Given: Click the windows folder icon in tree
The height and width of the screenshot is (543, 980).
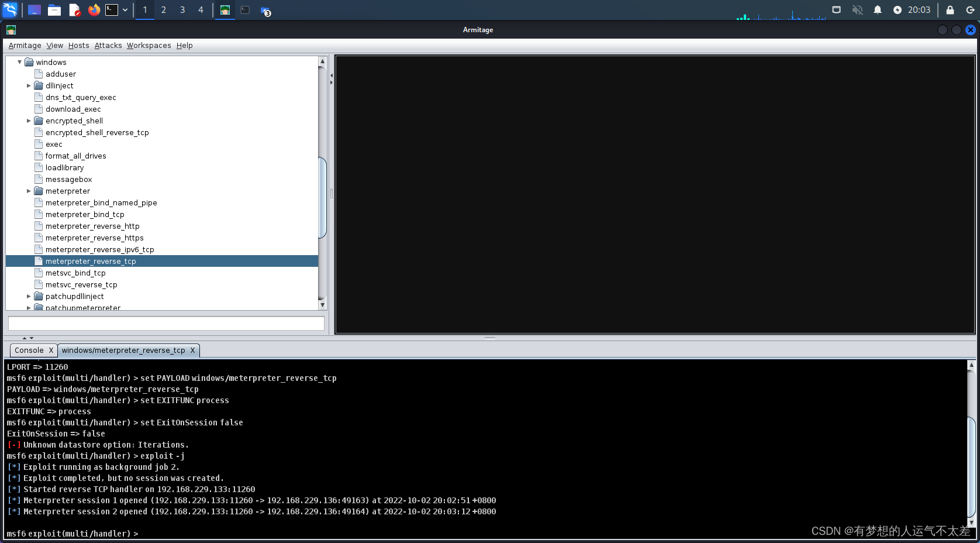Looking at the screenshot, I should (x=29, y=62).
